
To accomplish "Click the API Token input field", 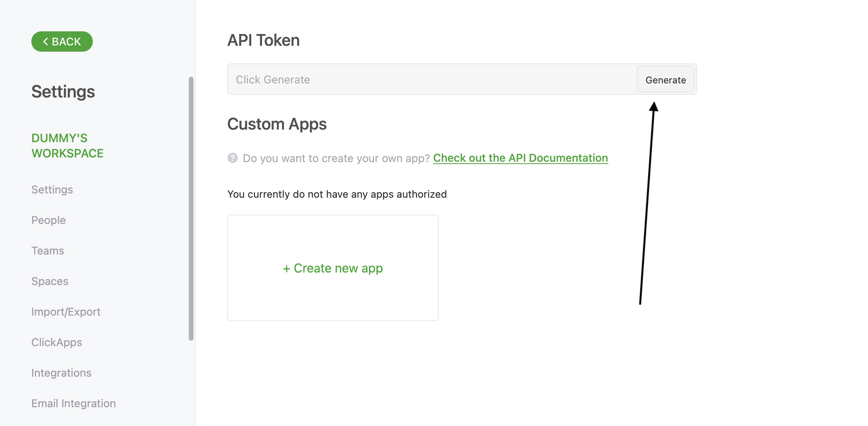I will pos(431,79).
